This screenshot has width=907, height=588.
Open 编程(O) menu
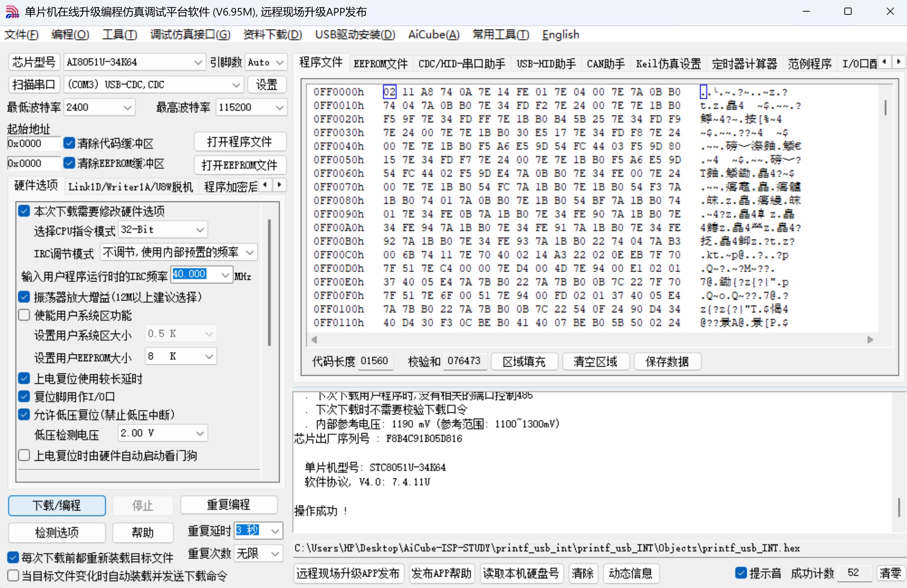pyautogui.click(x=70, y=35)
